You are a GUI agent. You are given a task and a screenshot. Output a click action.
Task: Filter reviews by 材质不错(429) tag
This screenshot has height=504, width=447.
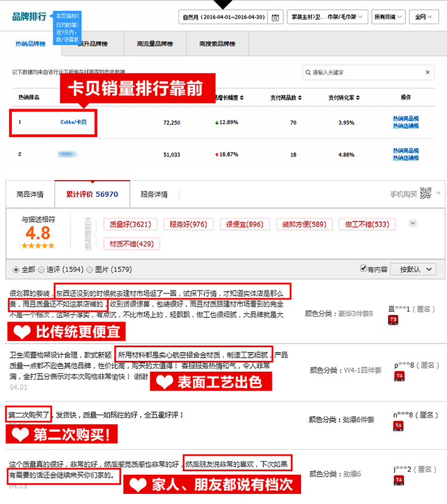click(132, 243)
